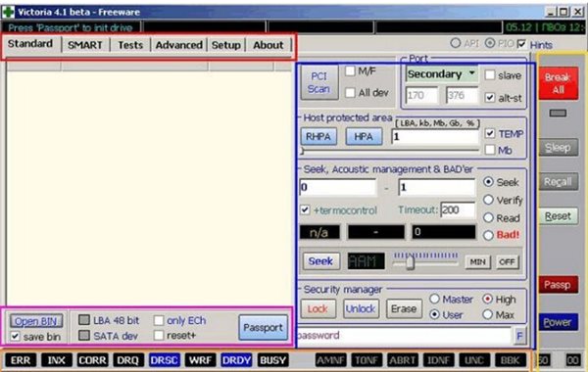Screen dimensions: 588x372
Task: Enable the M/F checkbox
Action: pos(350,70)
